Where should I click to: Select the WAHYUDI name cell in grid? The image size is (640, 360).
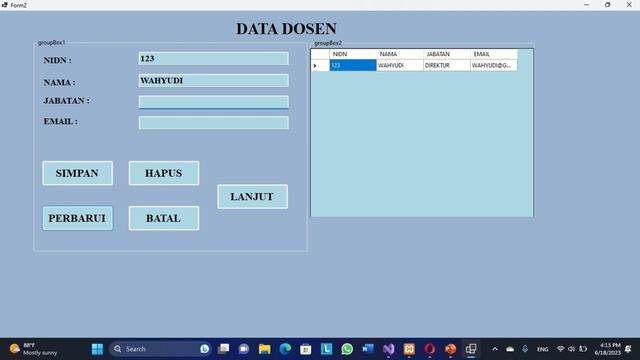point(400,65)
